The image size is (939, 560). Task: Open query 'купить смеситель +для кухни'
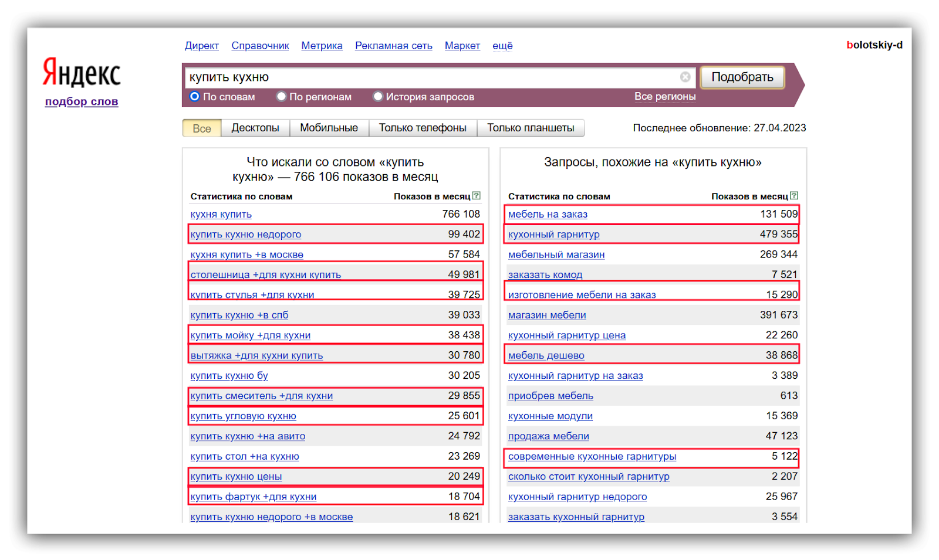click(x=262, y=396)
